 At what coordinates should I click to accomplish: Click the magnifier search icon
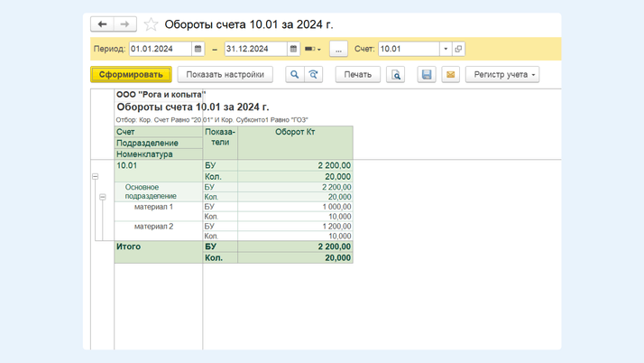294,75
